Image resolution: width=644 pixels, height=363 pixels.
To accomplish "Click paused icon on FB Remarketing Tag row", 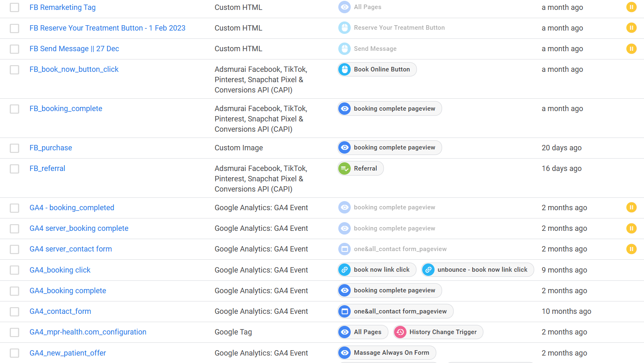I will point(631,7).
